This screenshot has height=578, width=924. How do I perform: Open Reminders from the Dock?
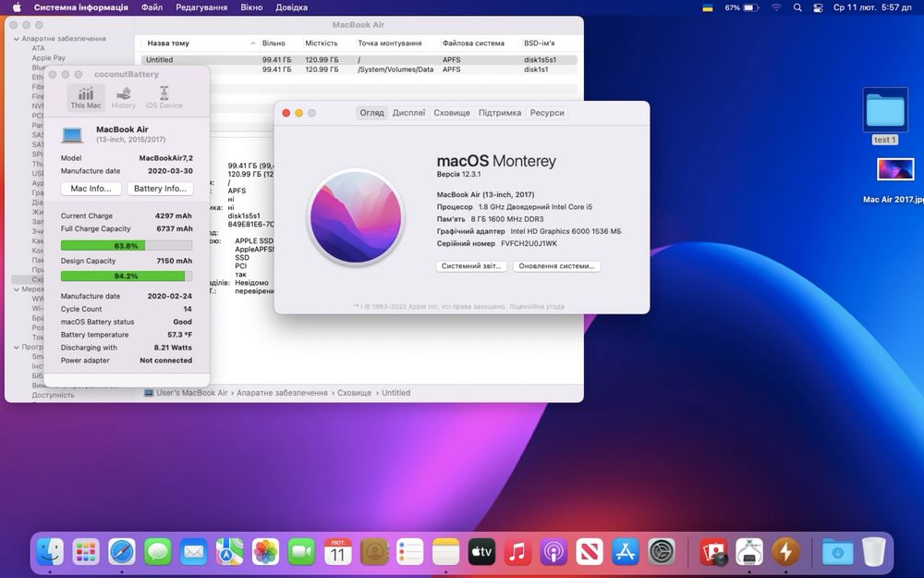click(x=409, y=552)
